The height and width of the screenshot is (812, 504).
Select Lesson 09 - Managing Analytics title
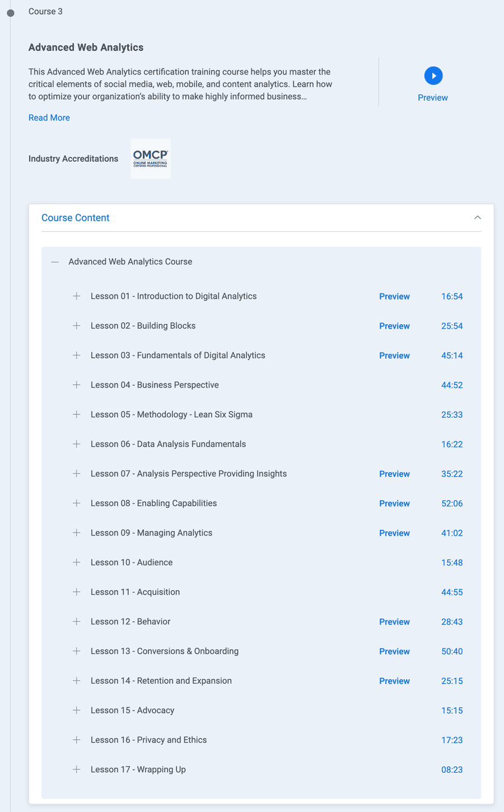click(152, 533)
